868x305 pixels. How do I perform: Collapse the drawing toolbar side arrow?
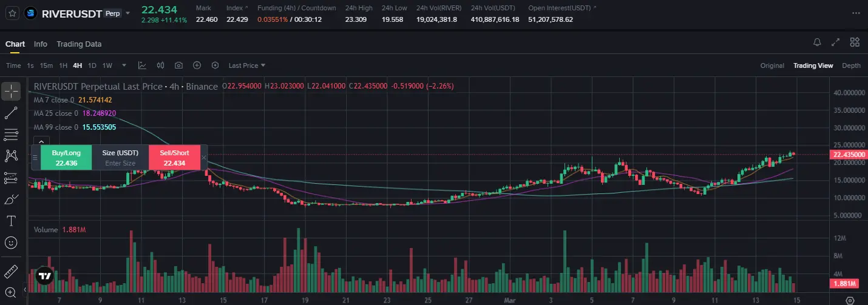[x=25, y=291]
